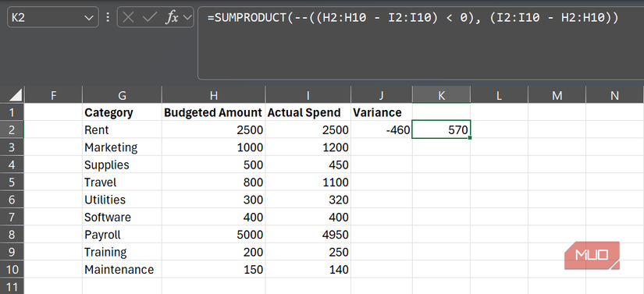The image size is (644, 294).
Task: Click the Category header cell
Action: [122, 112]
